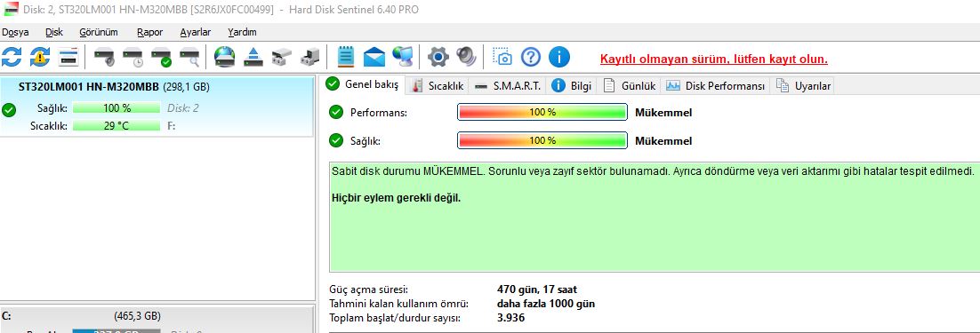The width and height of the screenshot is (980, 333).
Task: Open the disk list panel icon
Action: pyautogui.click(x=68, y=58)
